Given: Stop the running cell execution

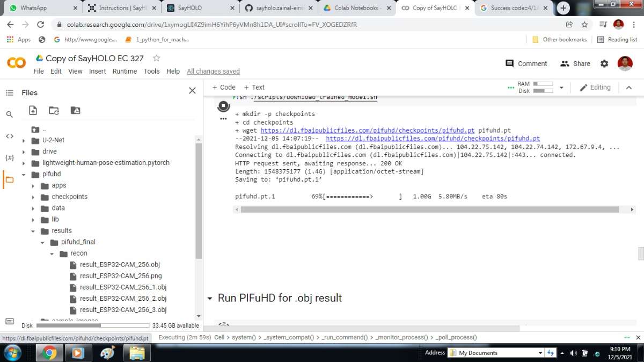Looking at the screenshot, I should point(224,106).
